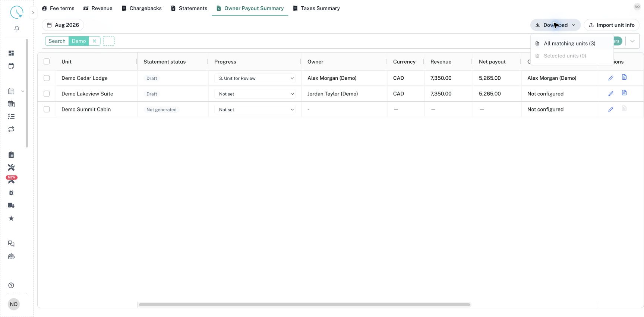644x317 pixels.
Task: Edit the Demo Cedar Lodge row with pencil
Action: (611, 78)
